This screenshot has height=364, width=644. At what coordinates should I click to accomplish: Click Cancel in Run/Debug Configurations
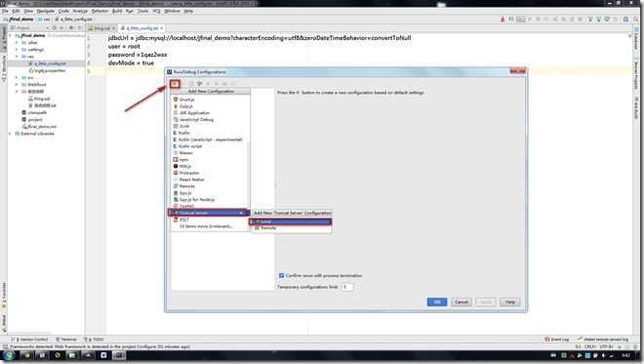tap(462, 302)
